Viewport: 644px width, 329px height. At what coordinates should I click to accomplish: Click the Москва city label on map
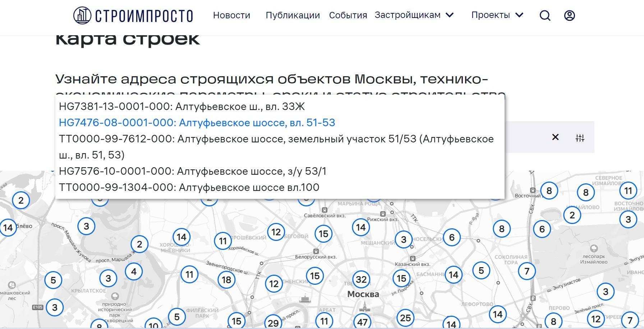pos(363,294)
